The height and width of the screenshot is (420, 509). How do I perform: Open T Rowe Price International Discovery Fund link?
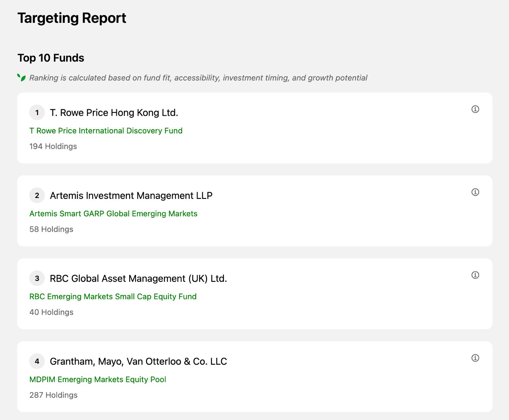(106, 131)
